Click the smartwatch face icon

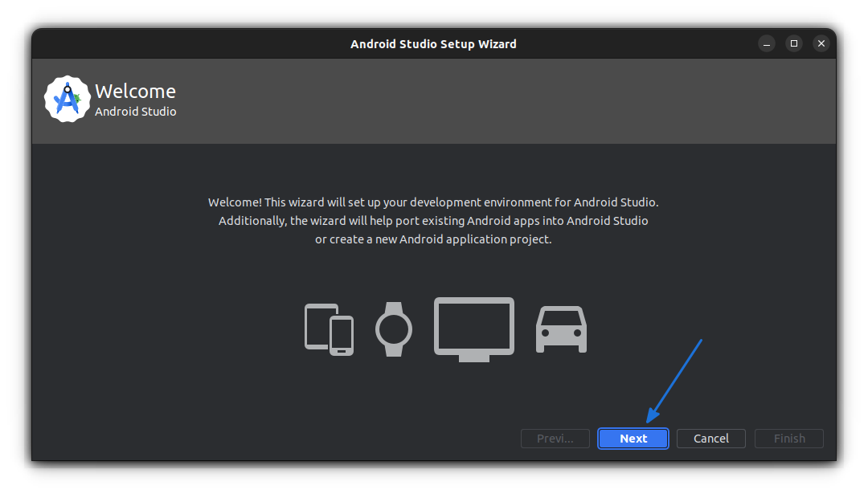tap(394, 328)
